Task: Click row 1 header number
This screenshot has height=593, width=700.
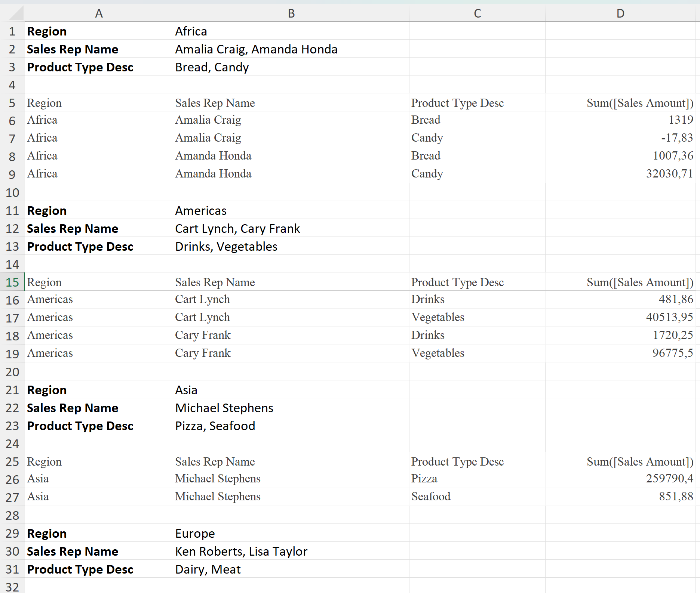Action: (12, 31)
